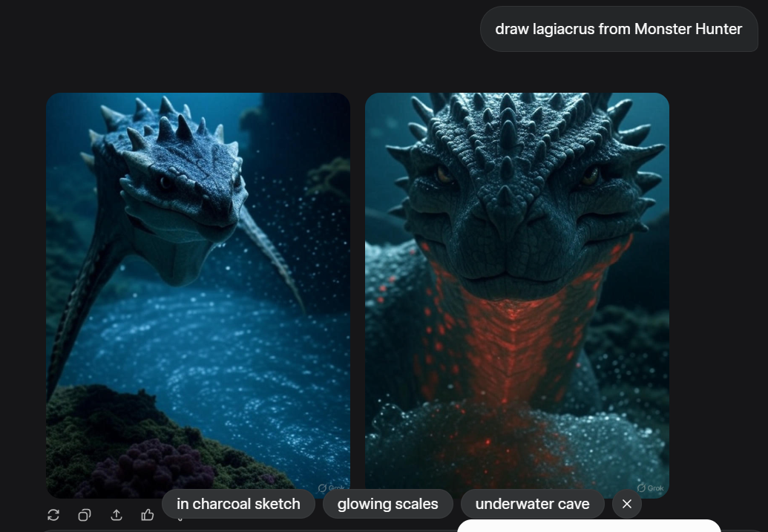The height and width of the screenshot is (532, 768).
Task: Select the 'underwater cave' suggestion
Action: tap(533, 504)
